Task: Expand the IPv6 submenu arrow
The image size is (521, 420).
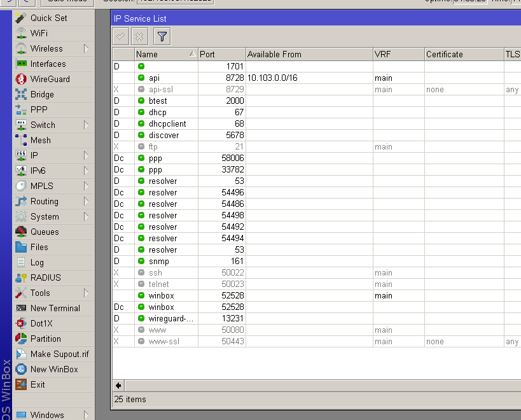Action: pos(86,171)
